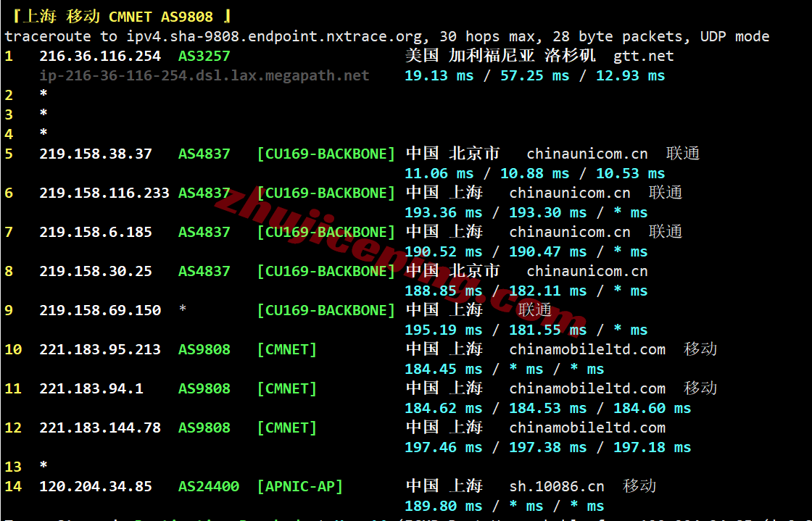The height and width of the screenshot is (521, 812).
Task: Click IP address 219.158.116.233
Action: pos(104,193)
